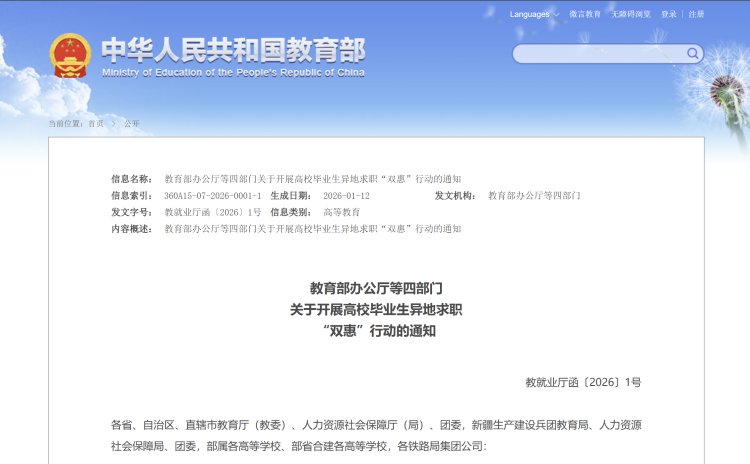
Task: Click the 发文机构 value 教育部办公厅等四部门
Action: [x=534, y=196]
